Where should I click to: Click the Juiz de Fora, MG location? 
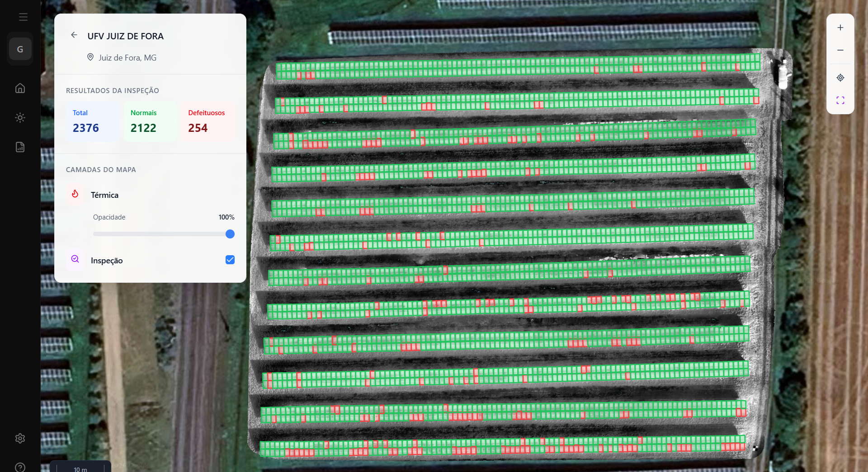(127, 58)
